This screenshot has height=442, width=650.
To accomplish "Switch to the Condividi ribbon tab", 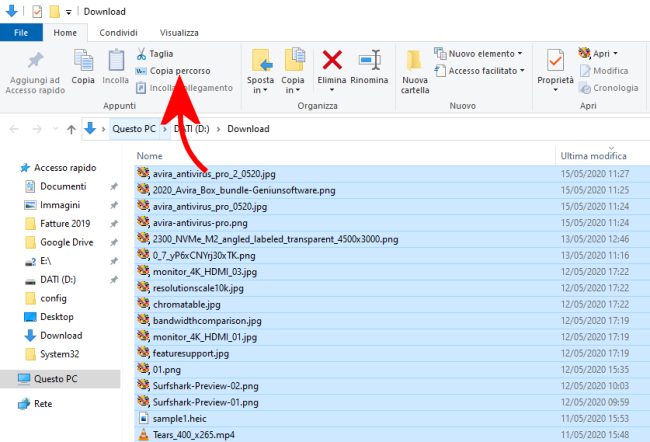I will [118, 33].
